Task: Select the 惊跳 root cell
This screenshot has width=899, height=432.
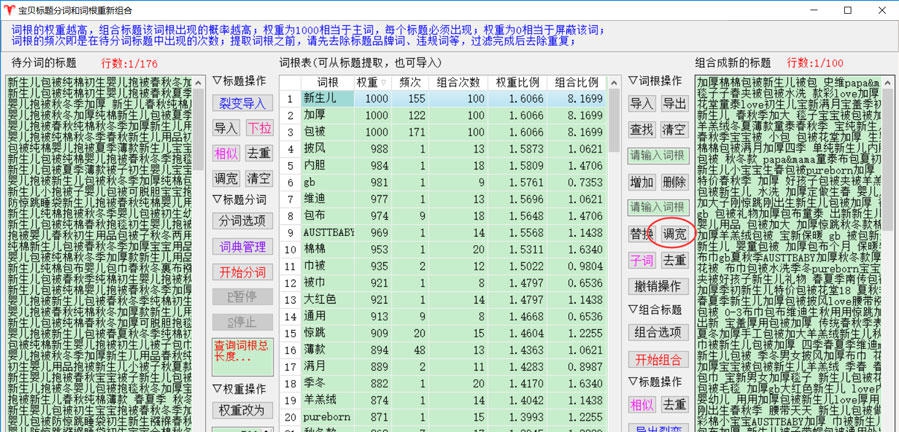Action: tap(327, 333)
